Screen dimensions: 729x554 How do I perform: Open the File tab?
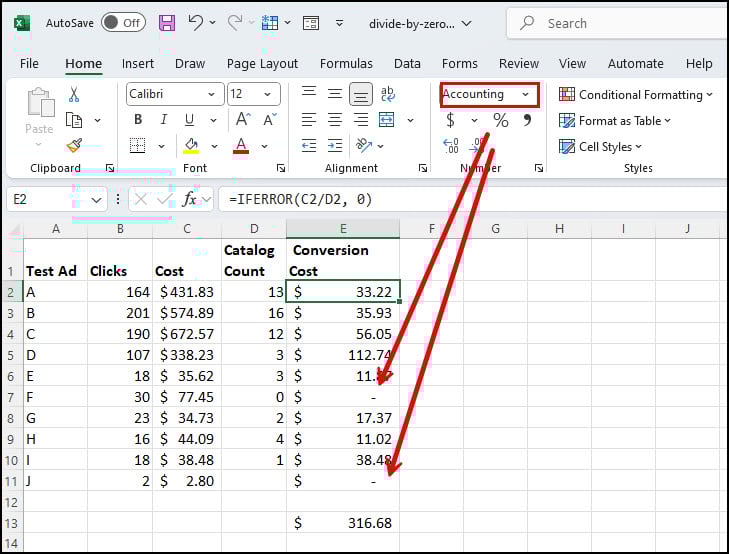click(29, 64)
